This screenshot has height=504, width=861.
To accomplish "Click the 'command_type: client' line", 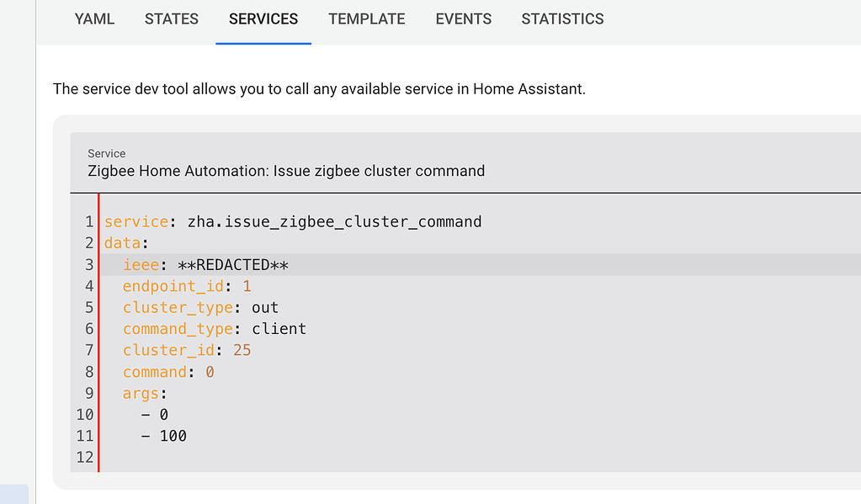I will (x=214, y=330).
